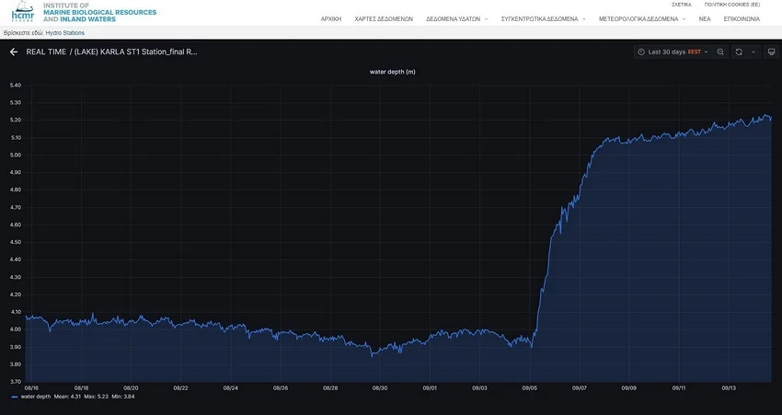Screen dimensions: 782x415
Task: Click the TV display mode icon
Action: coord(771,52)
